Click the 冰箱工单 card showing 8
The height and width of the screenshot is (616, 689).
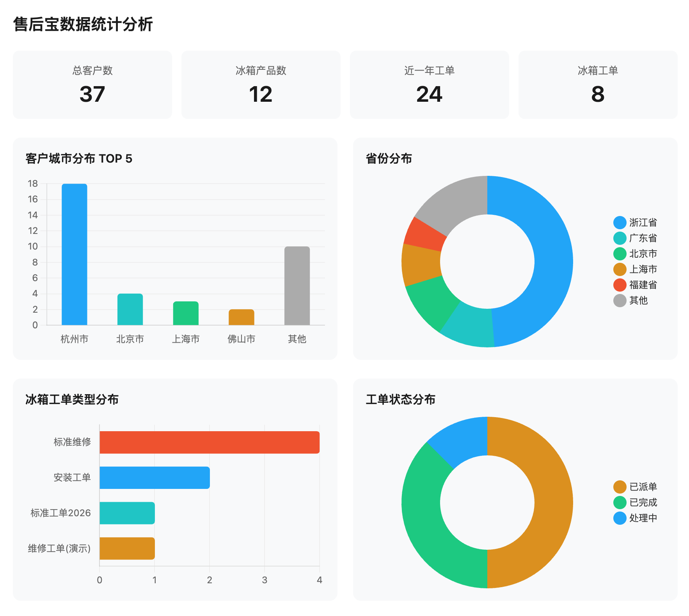click(598, 85)
